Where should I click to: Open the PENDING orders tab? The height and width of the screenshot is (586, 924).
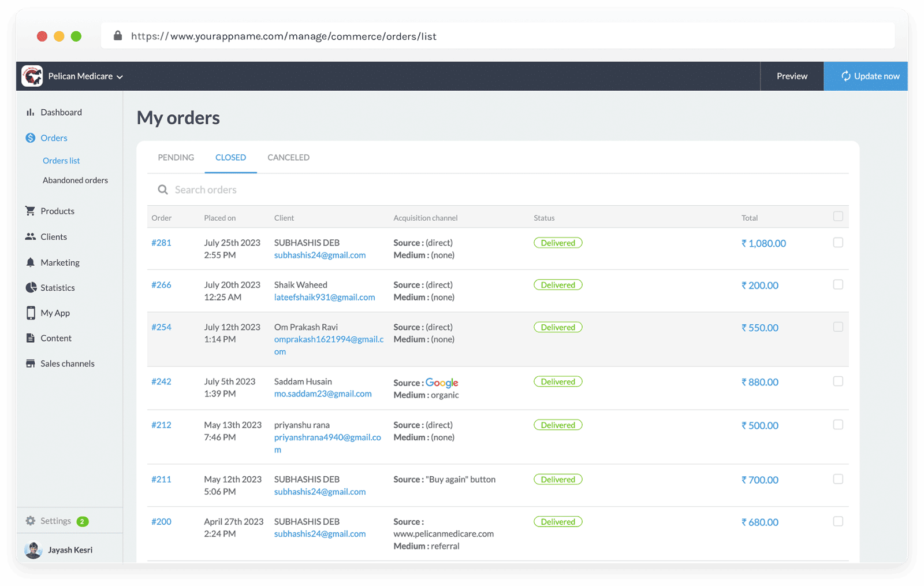tap(176, 157)
